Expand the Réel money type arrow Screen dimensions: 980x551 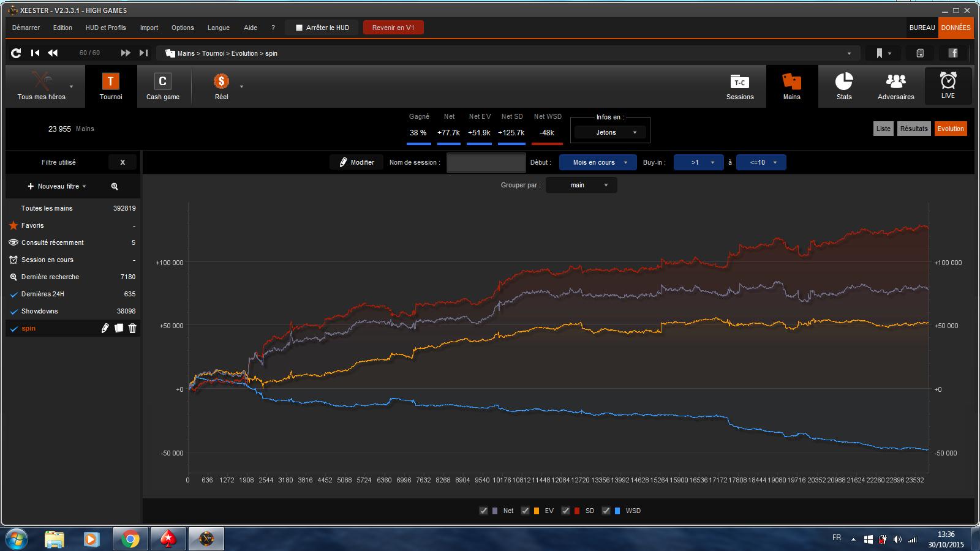coord(241,86)
